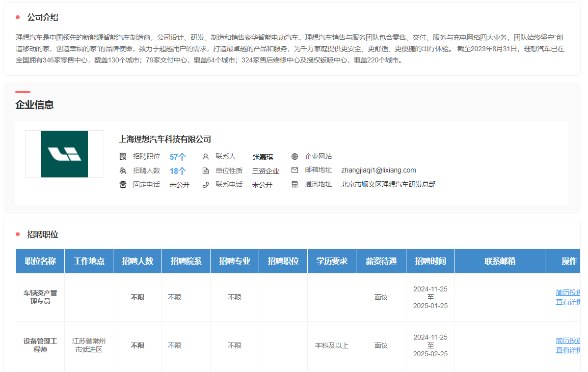The width and height of the screenshot is (588, 372).
Task: Click the 邮箱地址 label
Action: pos(319,170)
